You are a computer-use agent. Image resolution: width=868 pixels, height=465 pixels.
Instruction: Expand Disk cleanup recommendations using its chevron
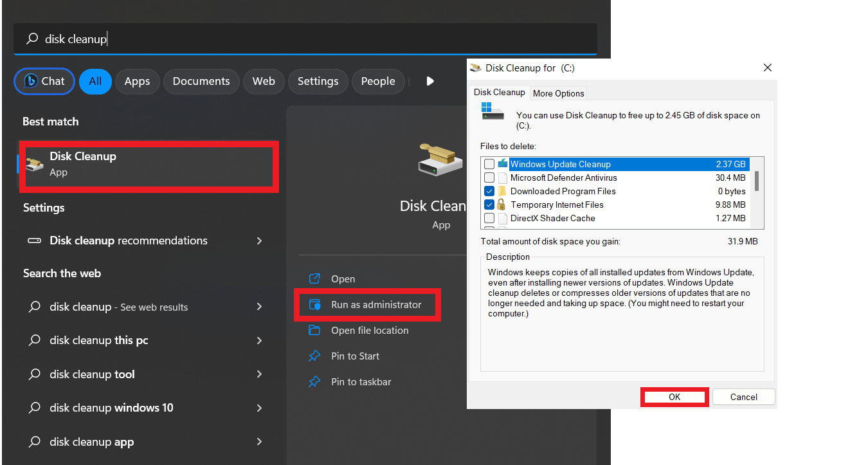[260, 241]
